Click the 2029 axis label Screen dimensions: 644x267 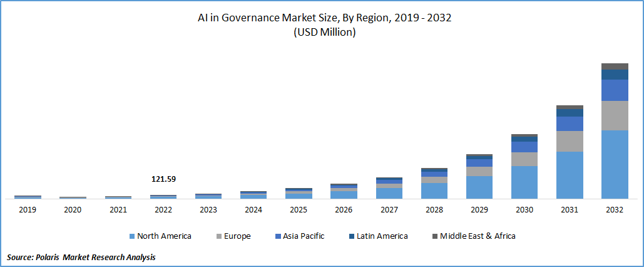pyautogui.click(x=479, y=210)
